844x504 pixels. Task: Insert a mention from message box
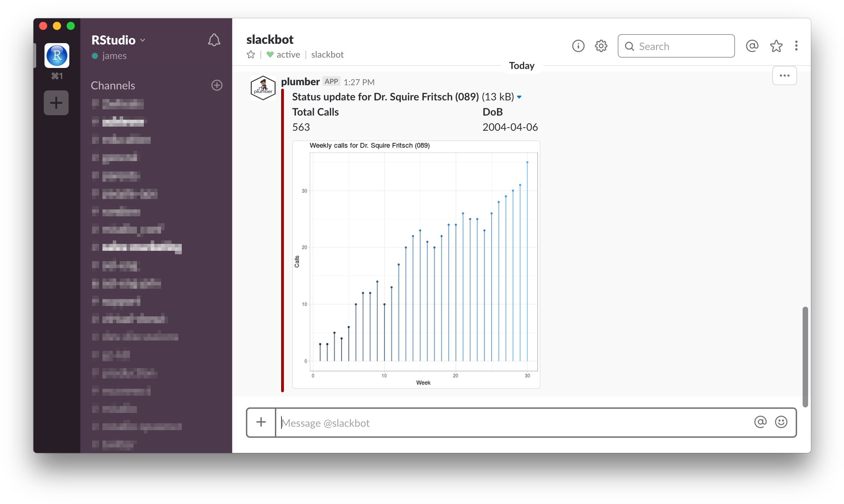pos(760,422)
